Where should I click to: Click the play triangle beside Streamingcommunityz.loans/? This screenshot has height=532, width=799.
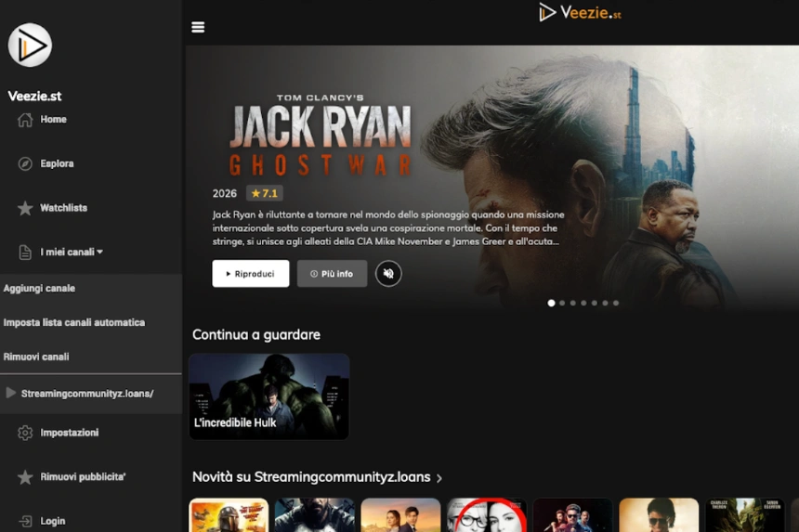click(11, 393)
